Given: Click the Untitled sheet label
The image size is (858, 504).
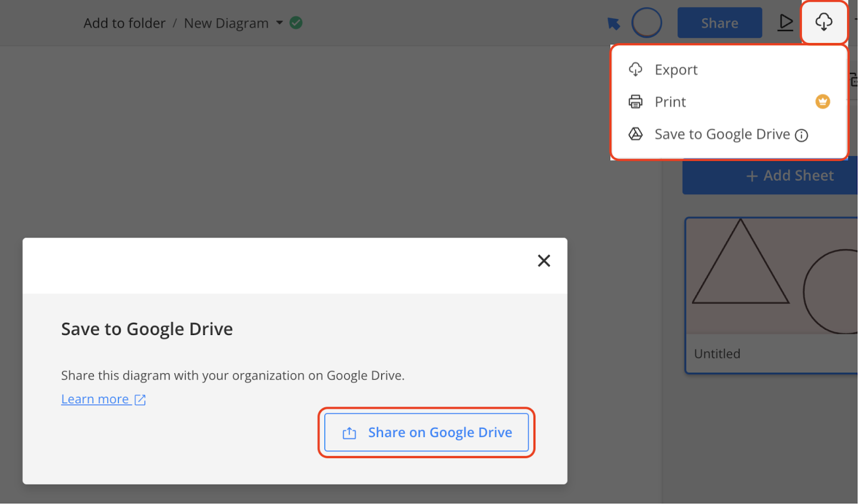Looking at the screenshot, I should (x=717, y=354).
